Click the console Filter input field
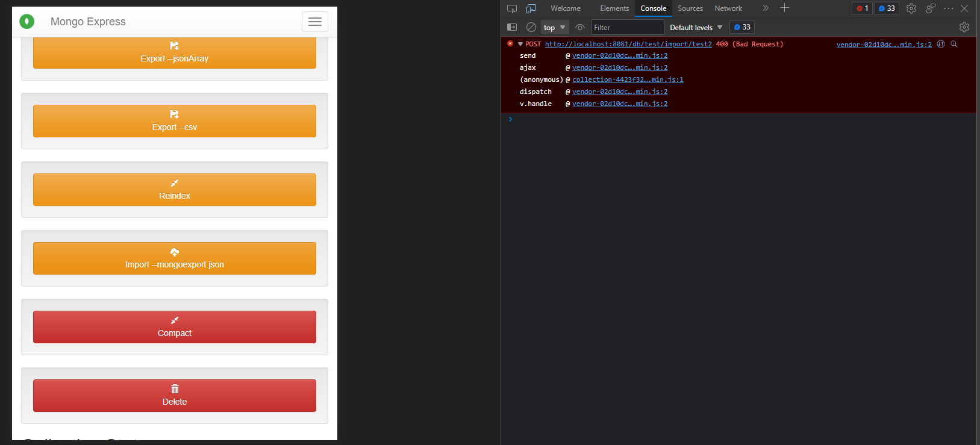The width and height of the screenshot is (980, 445). tap(627, 27)
